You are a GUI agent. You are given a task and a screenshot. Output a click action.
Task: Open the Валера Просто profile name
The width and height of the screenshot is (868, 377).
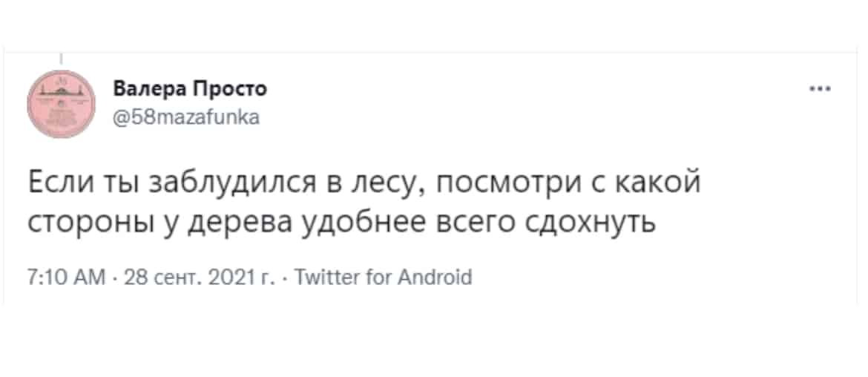(x=191, y=88)
